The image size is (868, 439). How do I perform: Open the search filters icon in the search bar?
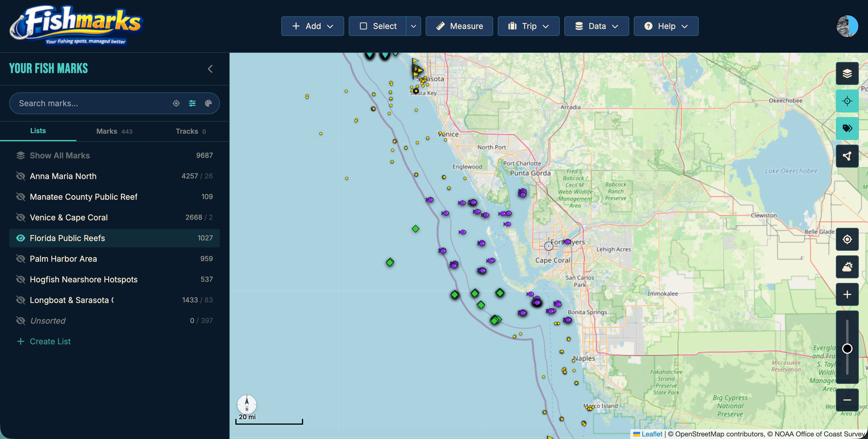pyautogui.click(x=192, y=103)
